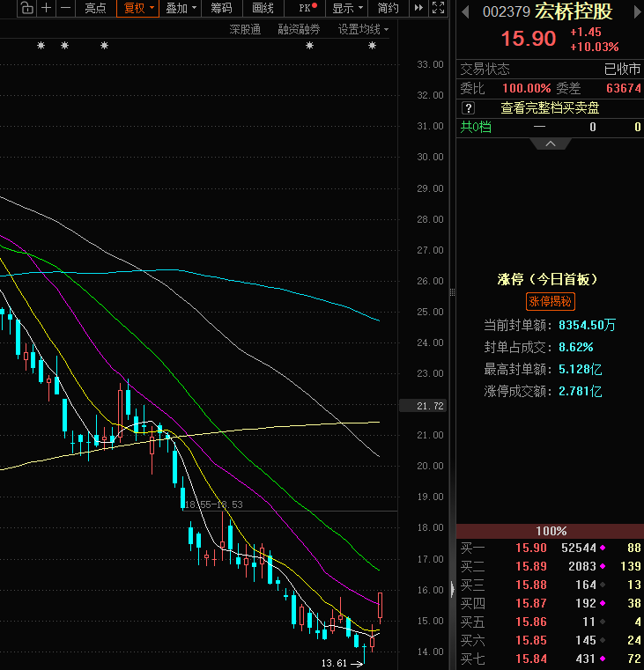Click the current price 15.90 in header
The height and width of the screenshot is (670, 644).
[x=528, y=39]
